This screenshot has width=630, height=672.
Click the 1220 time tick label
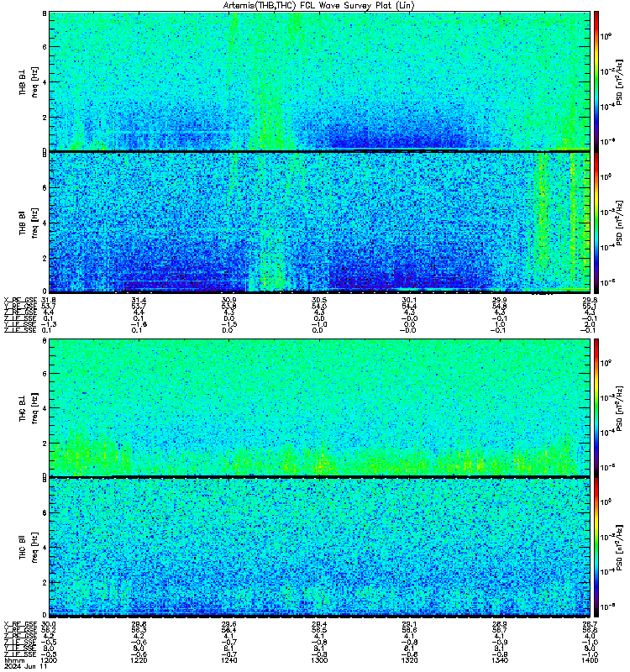tap(139, 660)
